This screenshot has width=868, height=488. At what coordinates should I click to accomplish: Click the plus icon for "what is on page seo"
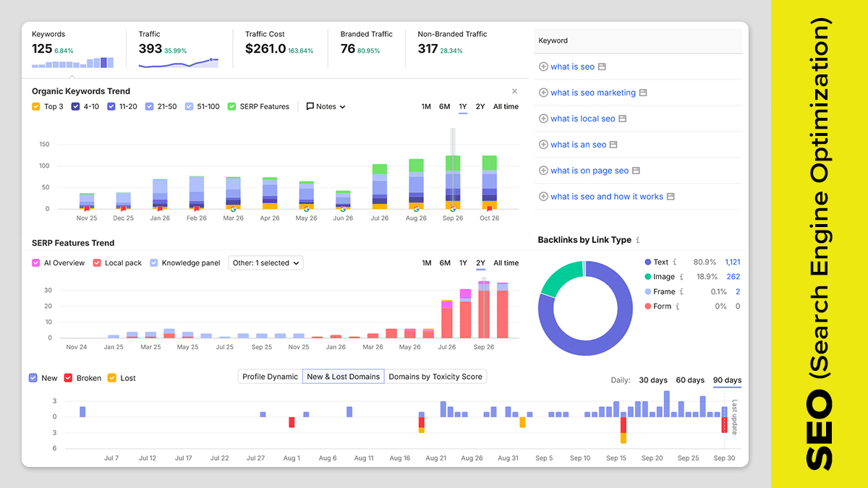pos(543,171)
